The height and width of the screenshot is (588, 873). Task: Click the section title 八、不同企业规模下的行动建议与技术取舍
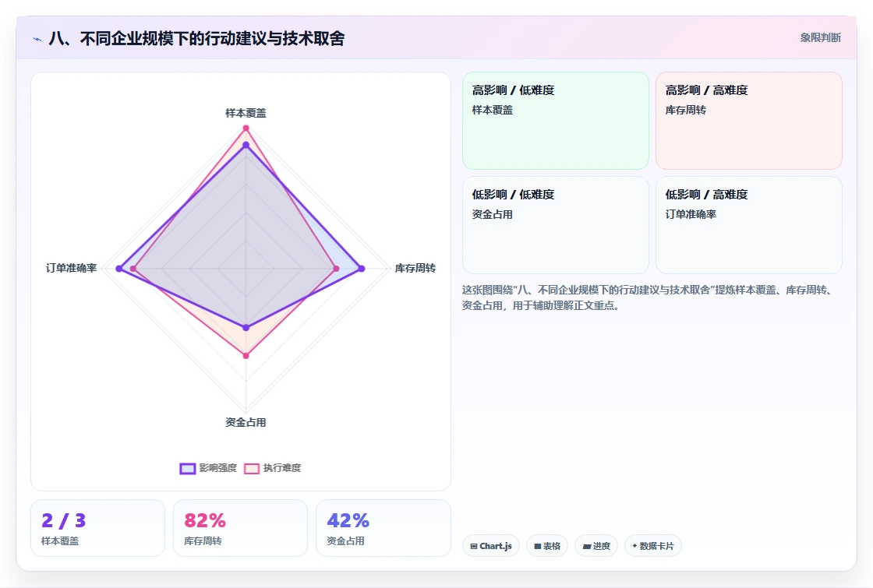pos(196,38)
